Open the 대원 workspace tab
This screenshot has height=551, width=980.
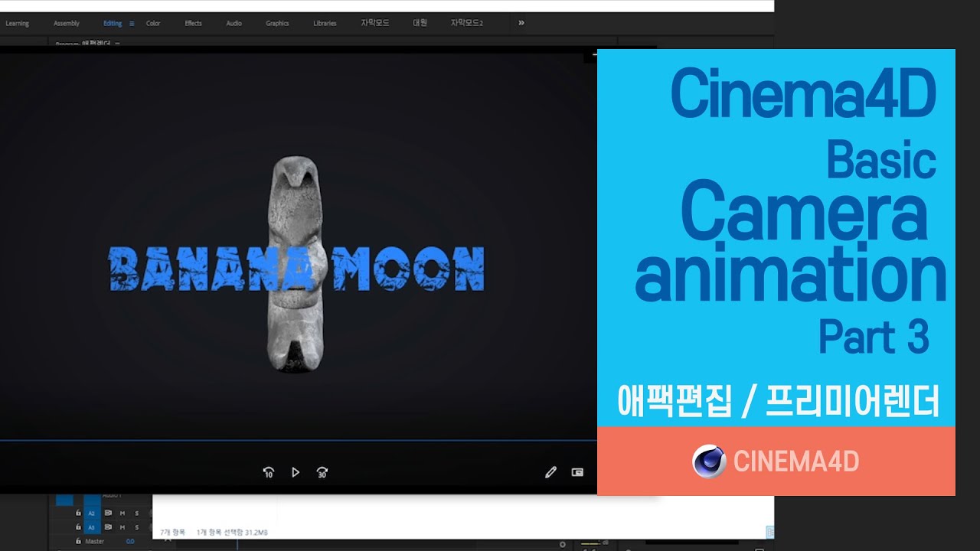pyautogui.click(x=420, y=23)
